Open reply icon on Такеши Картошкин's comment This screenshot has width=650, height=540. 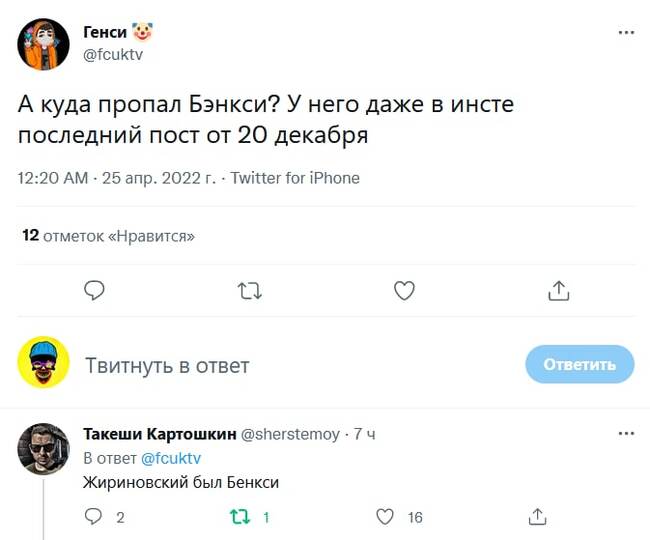coord(94,517)
